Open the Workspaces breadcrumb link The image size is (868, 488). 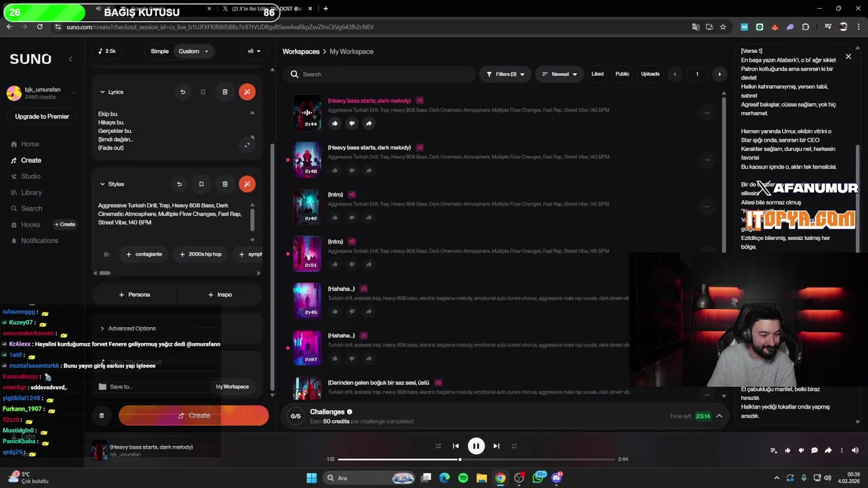[x=301, y=52]
